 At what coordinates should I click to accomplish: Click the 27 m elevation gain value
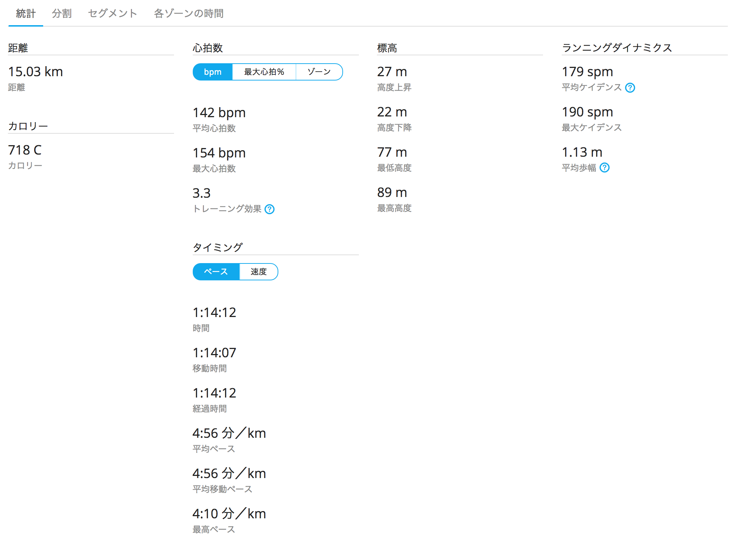click(x=392, y=72)
